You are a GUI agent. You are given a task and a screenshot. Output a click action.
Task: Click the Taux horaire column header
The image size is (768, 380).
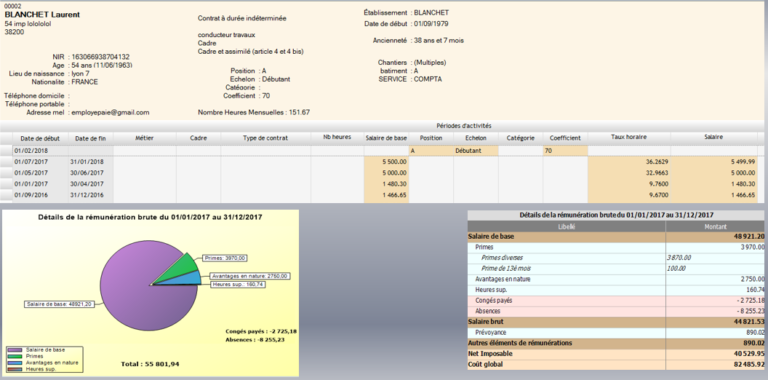coord(629,137)
